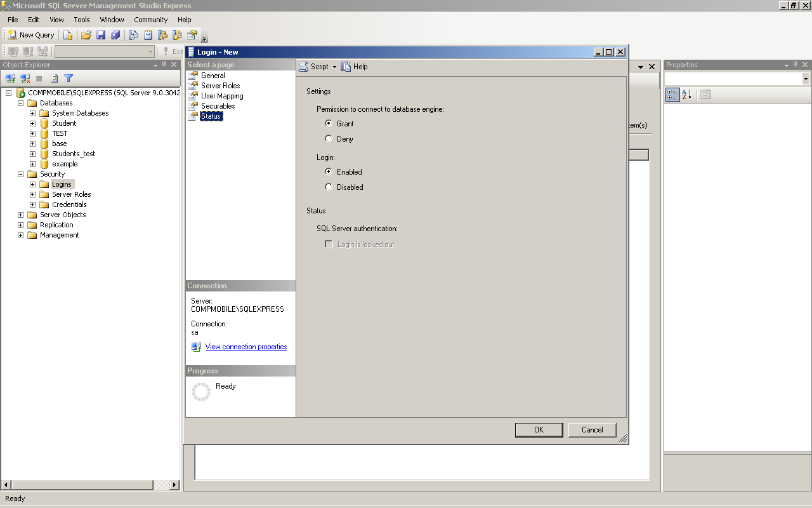This screenshot has height=508, width=812.
Task: Collapse the Databases folder
Action: point(20,103)
